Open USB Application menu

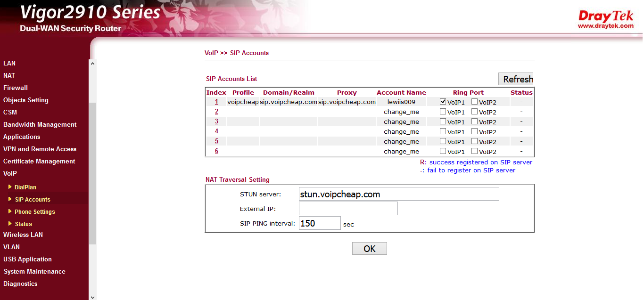click(x=27, y=259)
